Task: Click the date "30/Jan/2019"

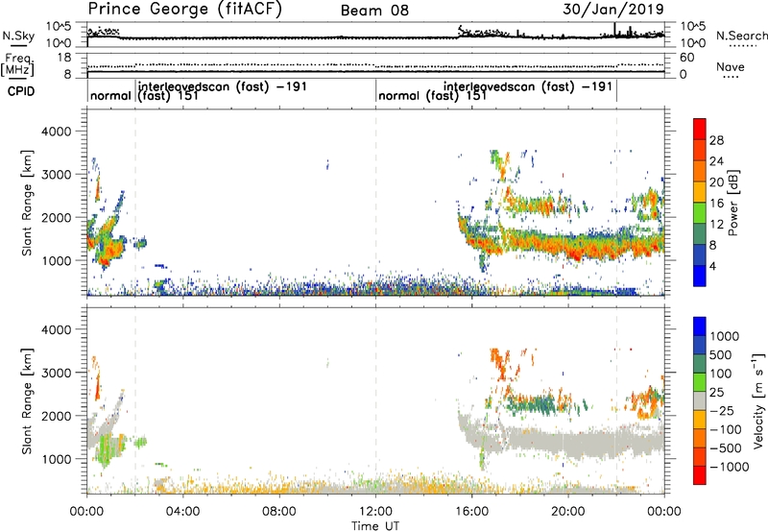Action: (x=613, y=10)
